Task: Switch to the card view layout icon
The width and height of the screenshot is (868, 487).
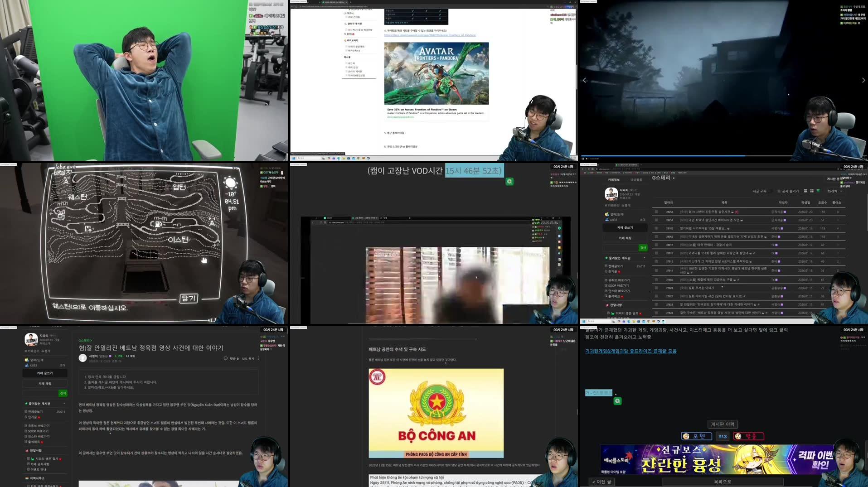Action: click(x=813, y=191)
